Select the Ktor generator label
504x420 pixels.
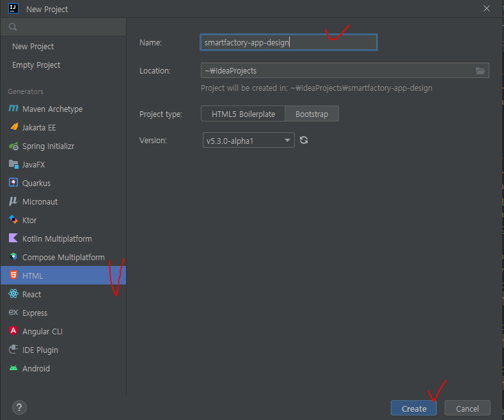click(29, 220)
